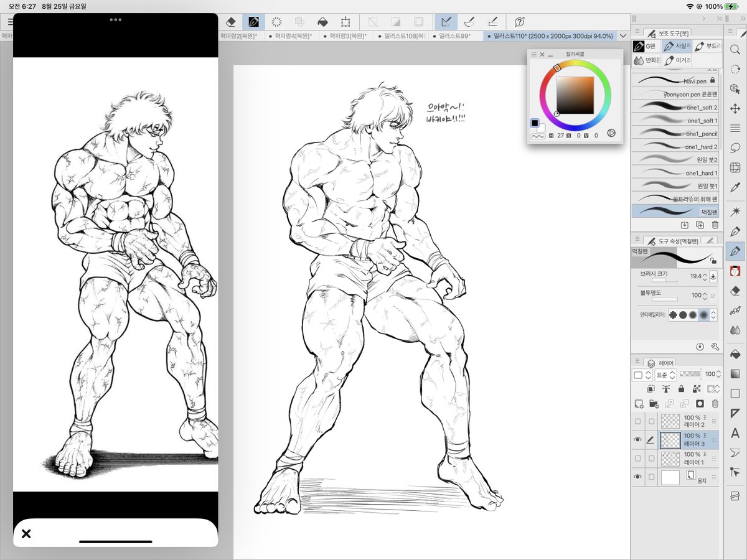Select the Eyedropper tool

click(735, 187)
